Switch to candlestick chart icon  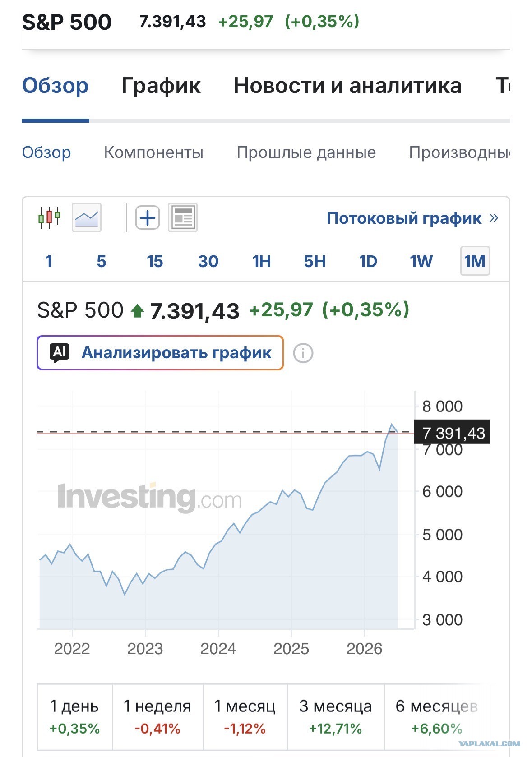pyautogui.click(x=49, y=217)
